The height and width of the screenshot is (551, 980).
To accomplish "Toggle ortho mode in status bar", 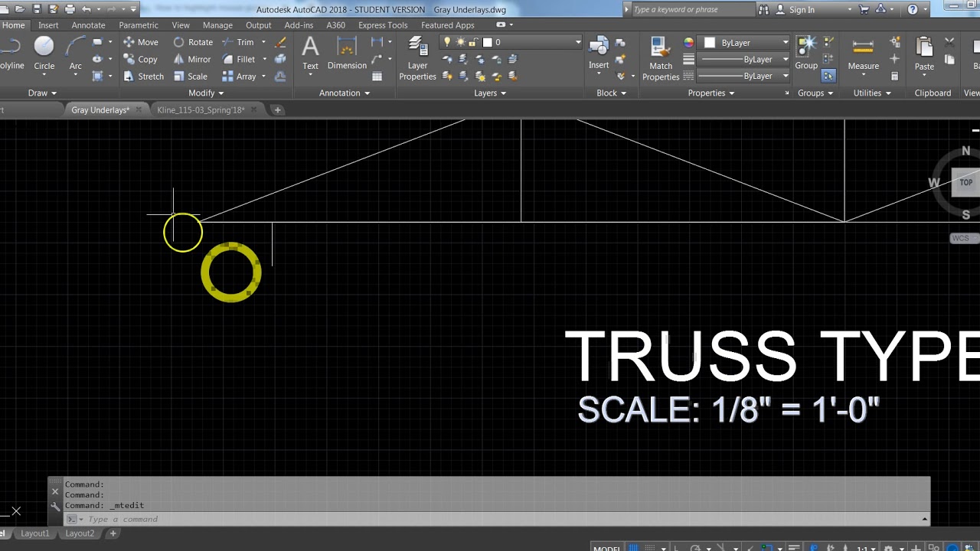I will 676,549.
